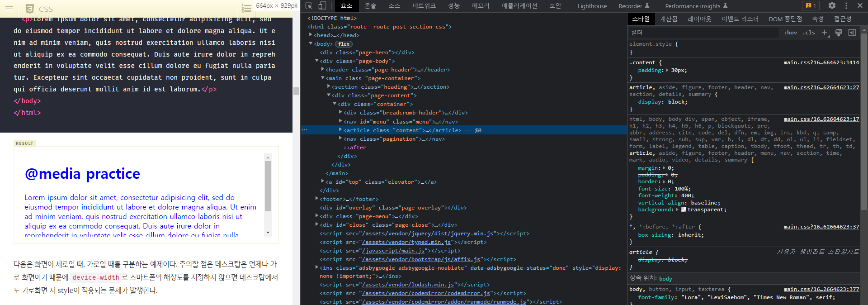Screen dimensions: 868x305
Task: Select the div#overlay element row
Action: (393, 208)
